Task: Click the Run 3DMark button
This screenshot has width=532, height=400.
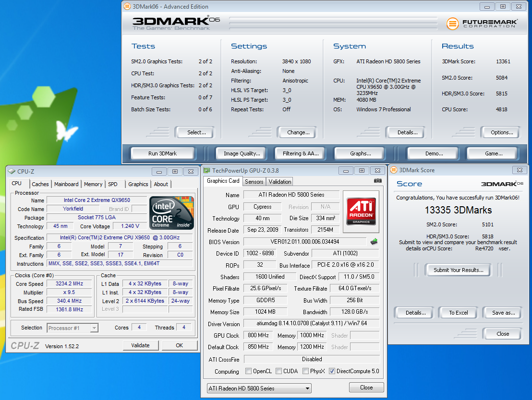Action: [x=162, y=153]
